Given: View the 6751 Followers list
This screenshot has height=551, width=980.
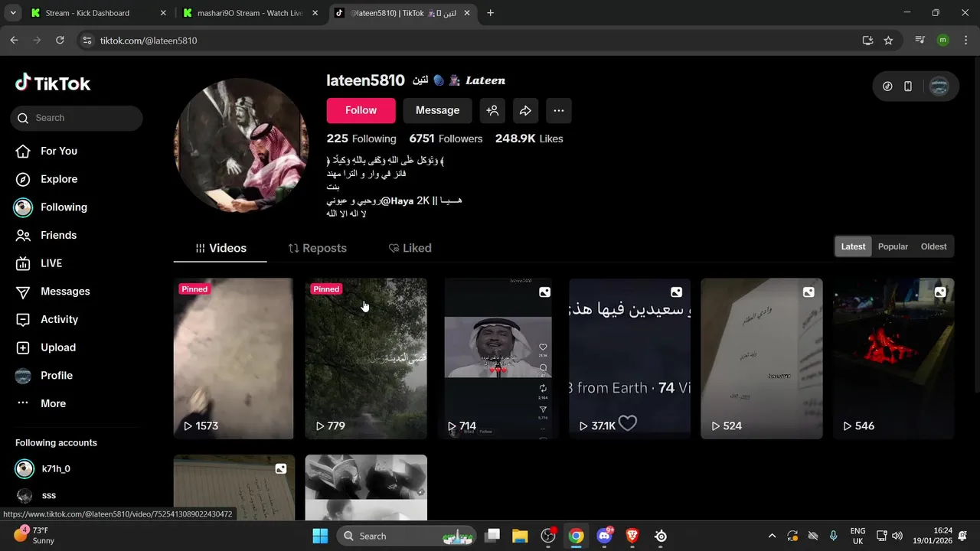Looking at the screenshot, I should (446, 139).
